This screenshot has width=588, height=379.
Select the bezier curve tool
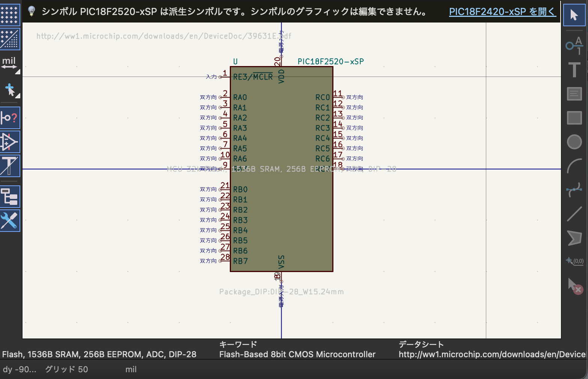[x=574, y=190]
